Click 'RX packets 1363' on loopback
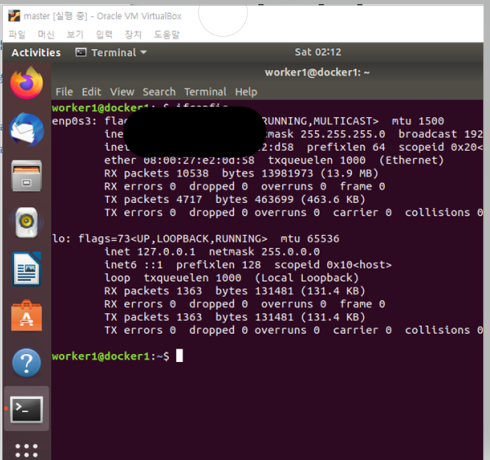 click(x=153, y=291)
